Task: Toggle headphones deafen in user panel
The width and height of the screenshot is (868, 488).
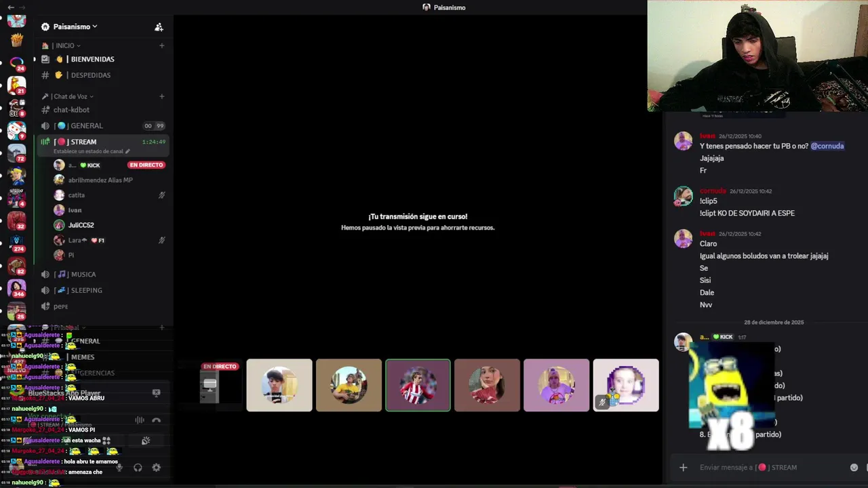Action: [138, 467]
